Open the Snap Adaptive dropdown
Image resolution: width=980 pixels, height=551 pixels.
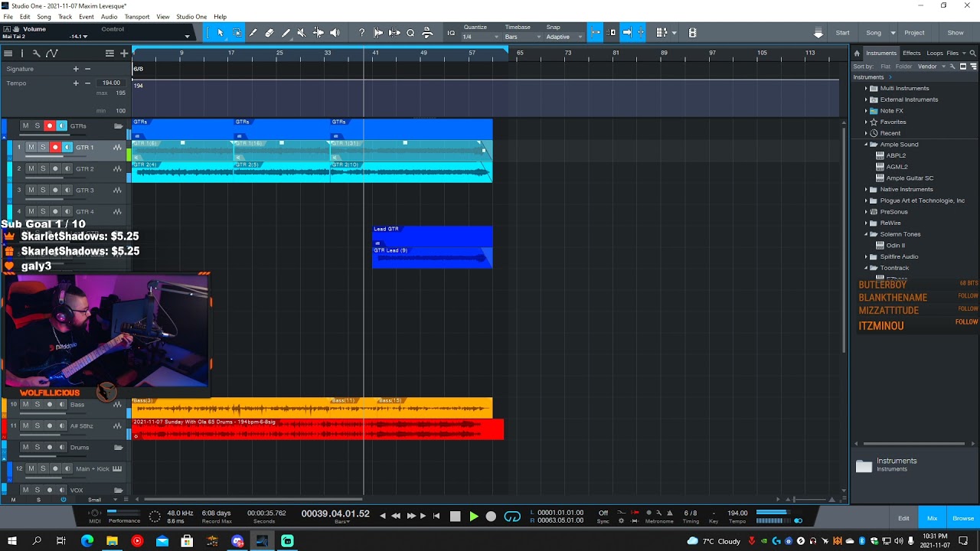(563, 37)
